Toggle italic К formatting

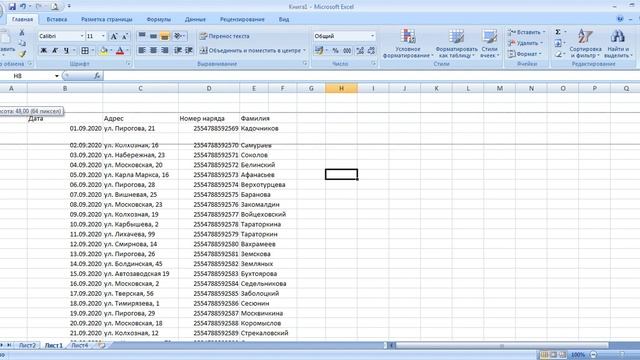point(55,51)
